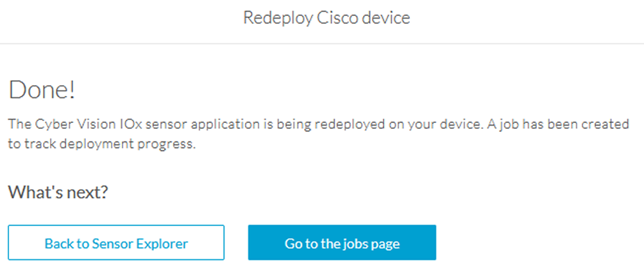Screen dimensions: 644x269
Task: Click the Back to Sensor Explorer button
Action: pyautogui.click(x=116, y=242)
